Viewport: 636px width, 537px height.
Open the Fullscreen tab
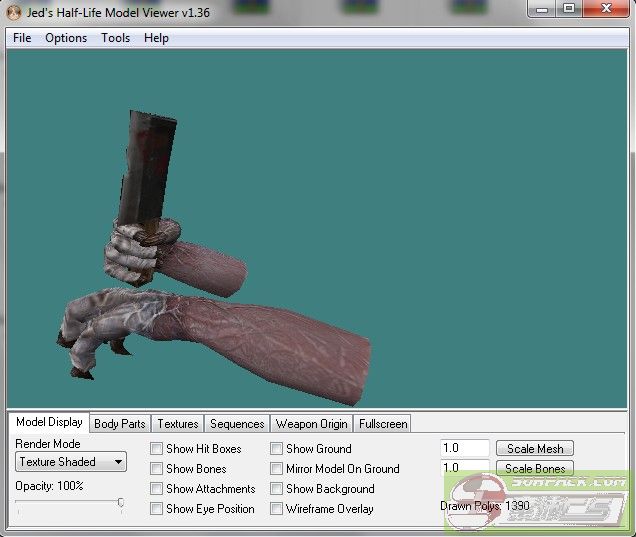[382, 424]
